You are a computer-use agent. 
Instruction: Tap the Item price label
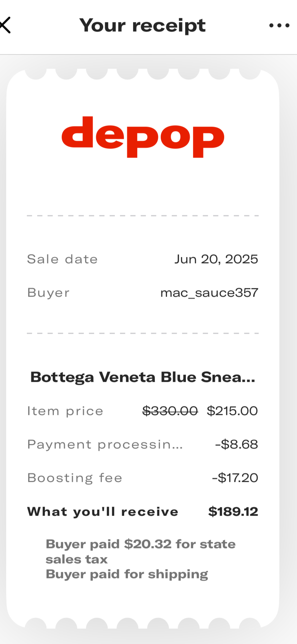point(65,411)
